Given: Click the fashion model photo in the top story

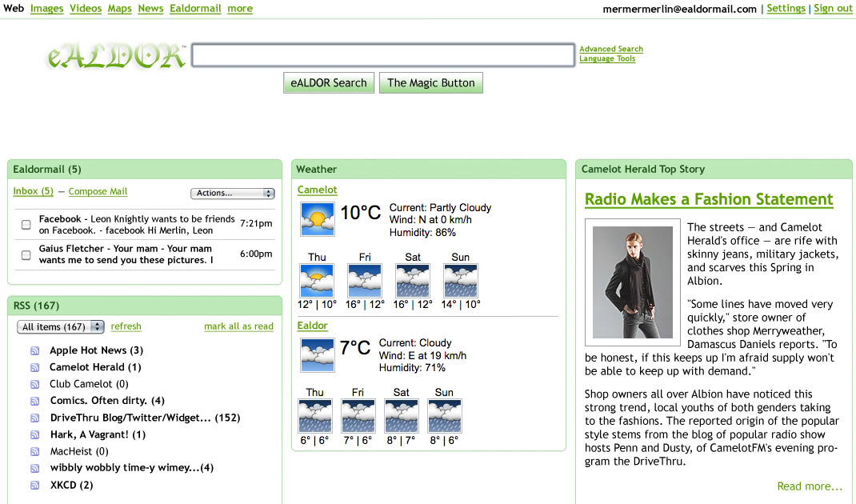Looking at the screenshot, I should (633, 282).
